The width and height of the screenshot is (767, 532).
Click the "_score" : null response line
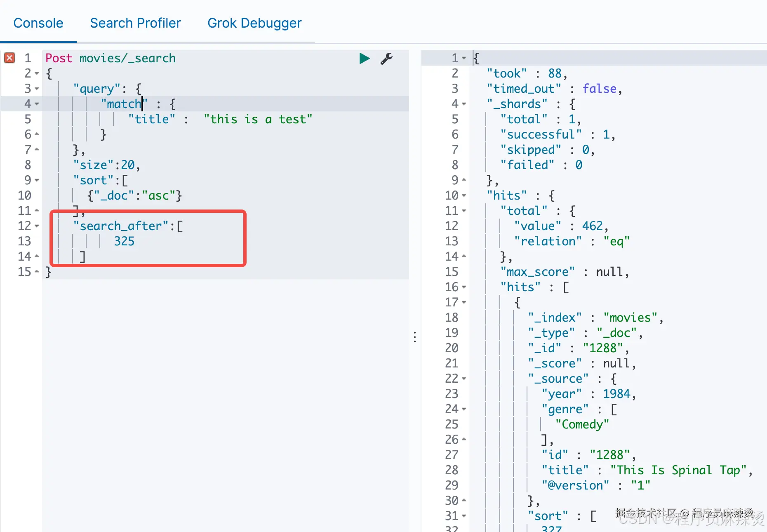582,363
